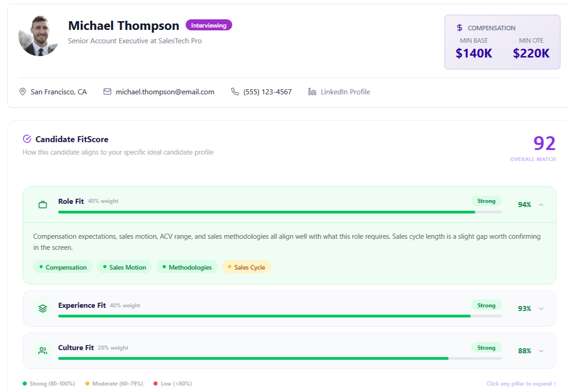
Task: Click the dollar sign compensation icon
Action: [459, 28]
